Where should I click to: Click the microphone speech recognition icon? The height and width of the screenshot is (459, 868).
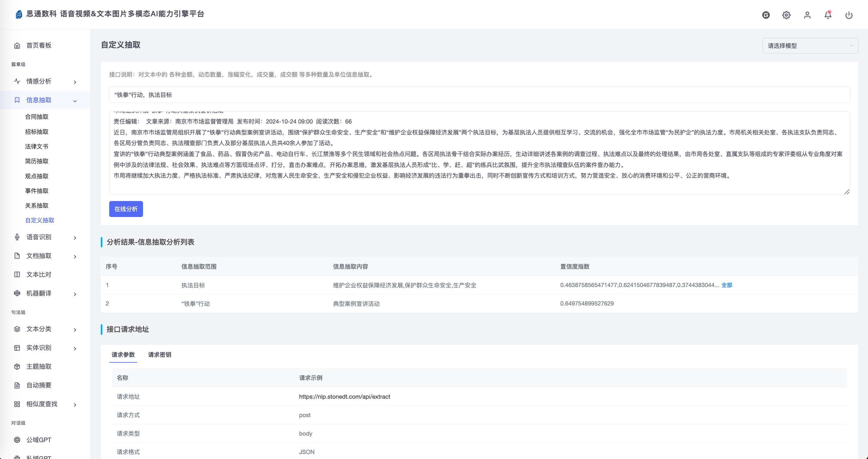coord(17,237)
